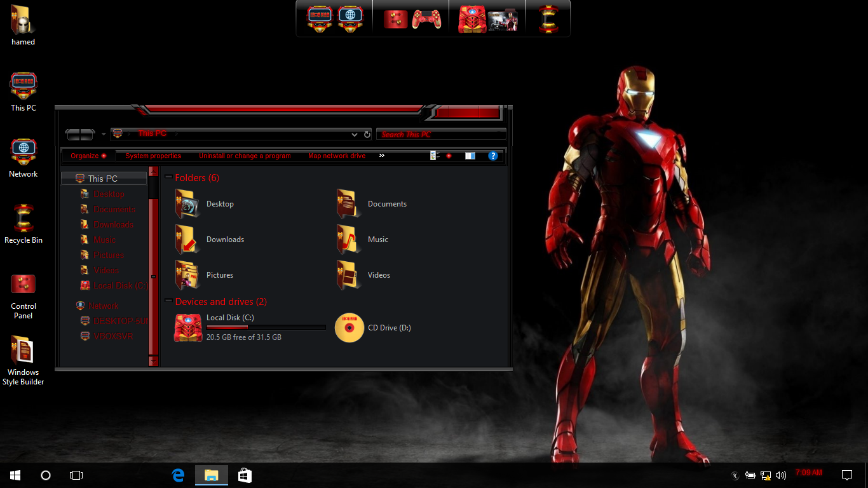The height and width of the screenshot is (488, 868).
Task: Click System properties in the toolbar
Action: (153, 156)
